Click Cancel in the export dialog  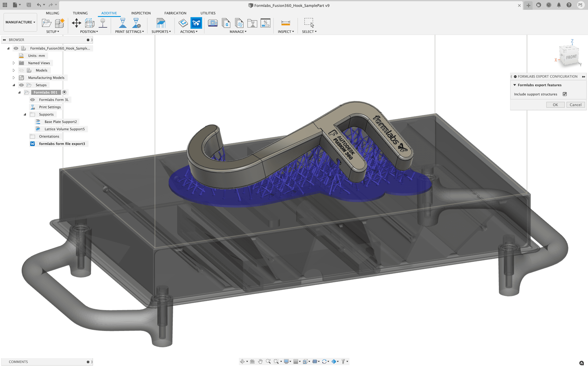576,105
